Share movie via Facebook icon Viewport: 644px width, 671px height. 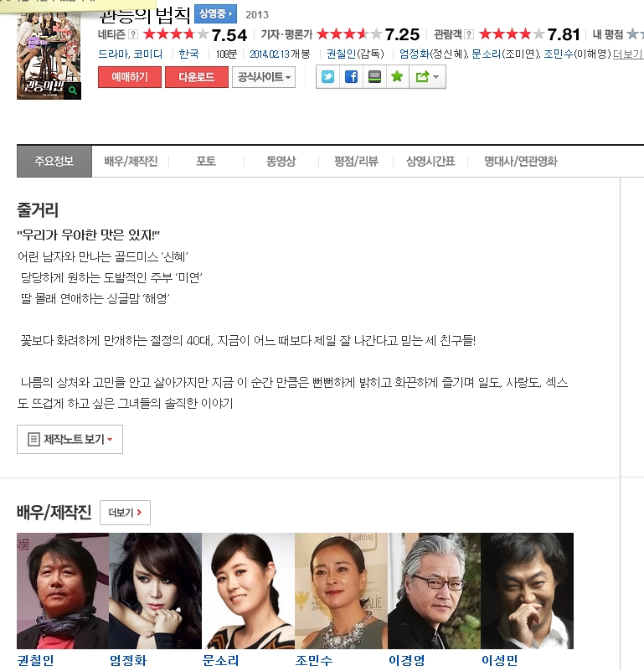352,77
